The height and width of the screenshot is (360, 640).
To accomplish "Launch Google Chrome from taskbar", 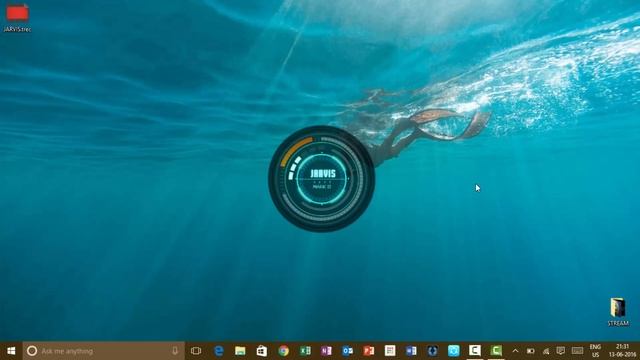I will (283, 351).
